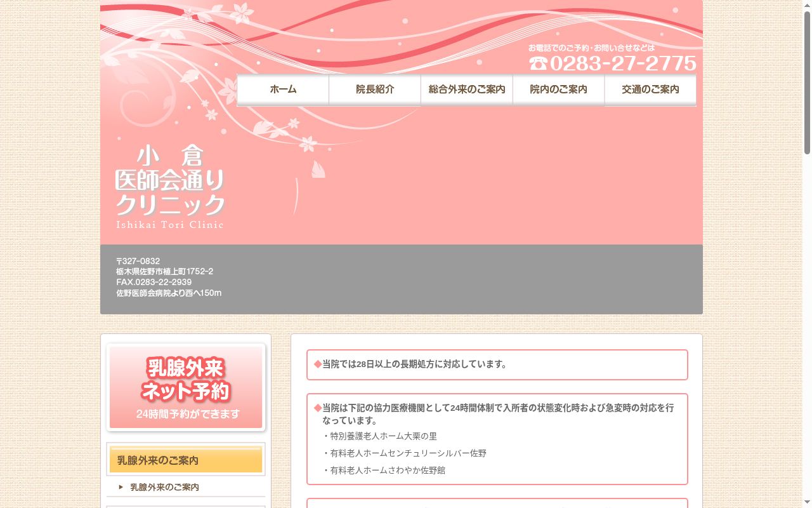
Task: Click the scrollbar down arrow
Action: [x=807, y=503]
